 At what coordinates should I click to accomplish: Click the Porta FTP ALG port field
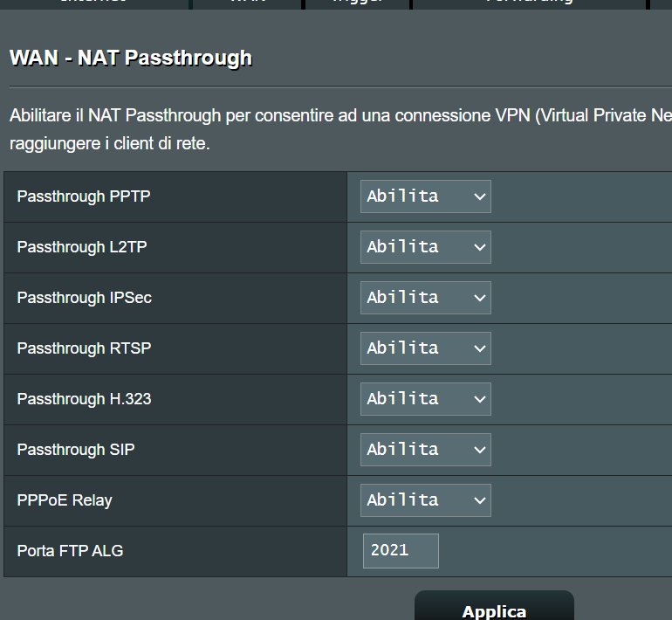(x=401, y=551)
